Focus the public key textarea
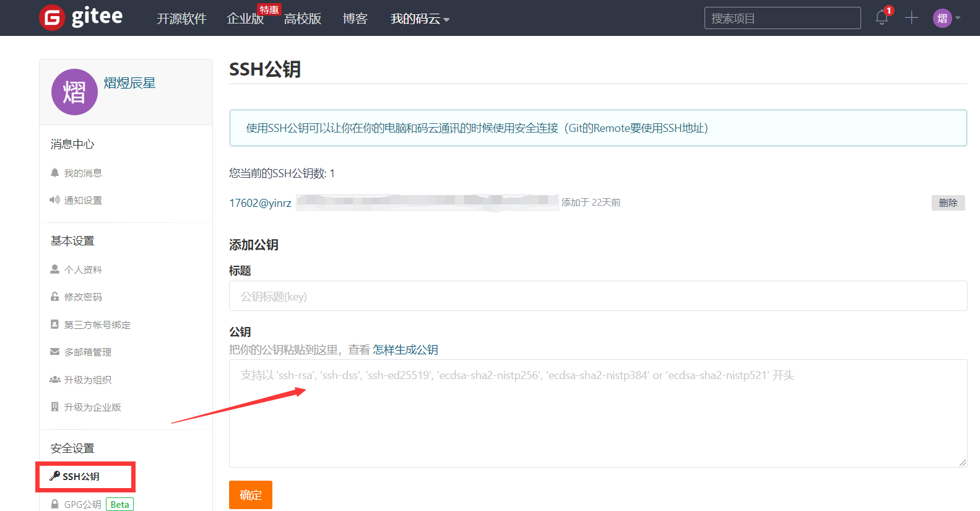The height and width of the screenshot is (511, 980). [598, 413]
